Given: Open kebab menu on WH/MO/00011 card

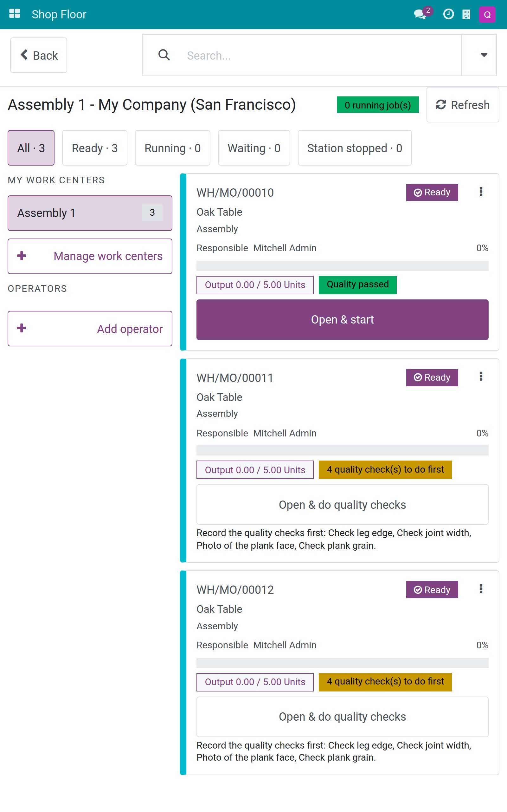Looking at the screenshot, I should tap(481, 377).
